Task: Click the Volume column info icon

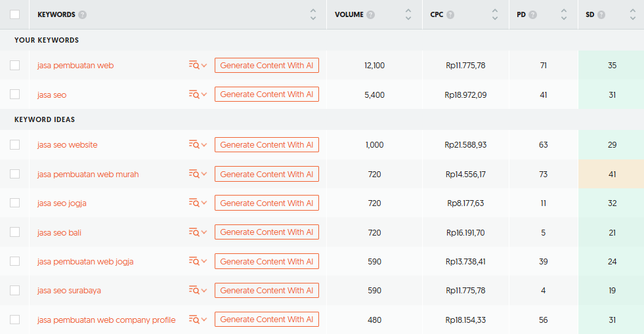Action: tap(371, 14)
